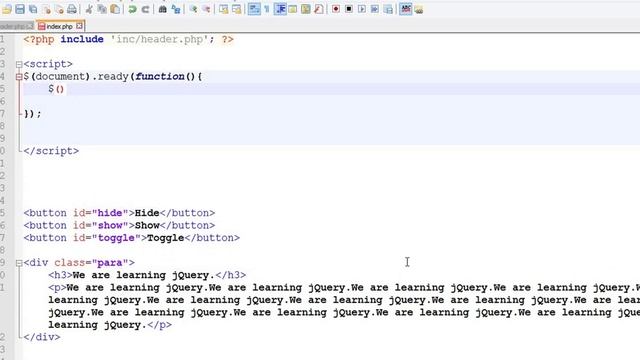
Task: Collapse the div class para fold marker
Action: coord(19,263)
